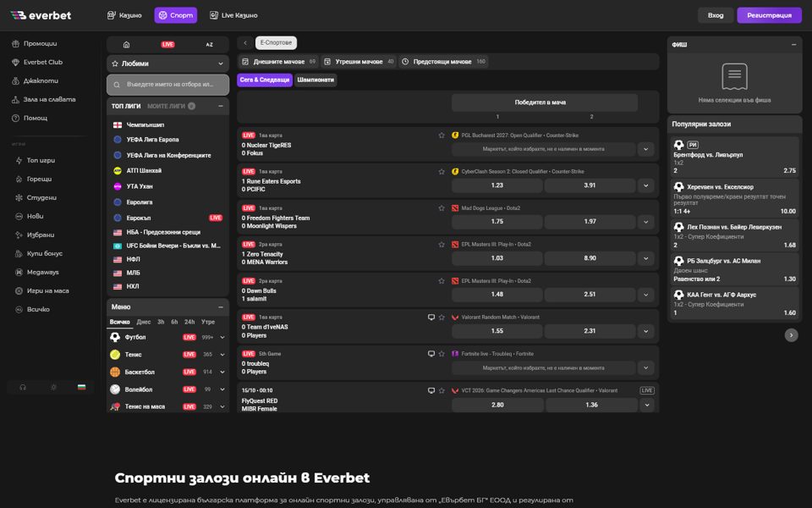Viewport: 812px width, 508px height.
Task: Open Евролига in top leagues
Action: point(140,202)
